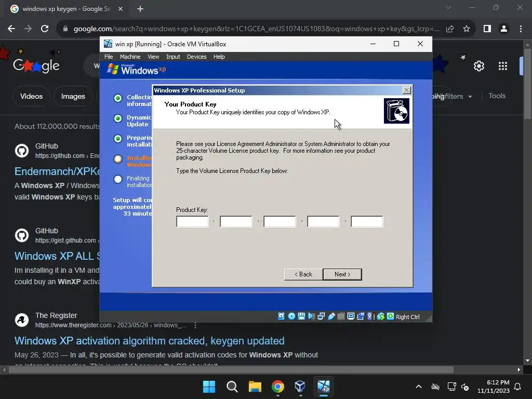Viewport: 532px width, 399px height.
Task: Share this page from the address bar
Action: tap(450, 29)
